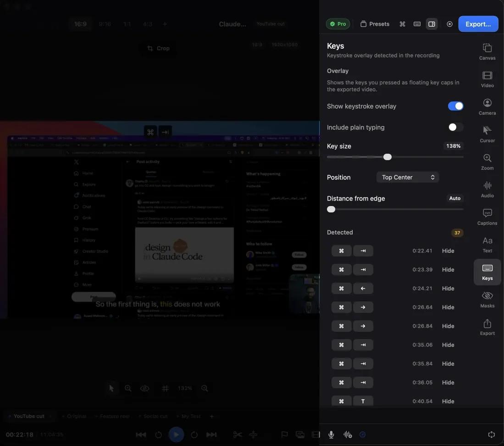Click the scissors cut tool in the timeline bar
Viewport: 504px width, 446px height.
point(238,435)
